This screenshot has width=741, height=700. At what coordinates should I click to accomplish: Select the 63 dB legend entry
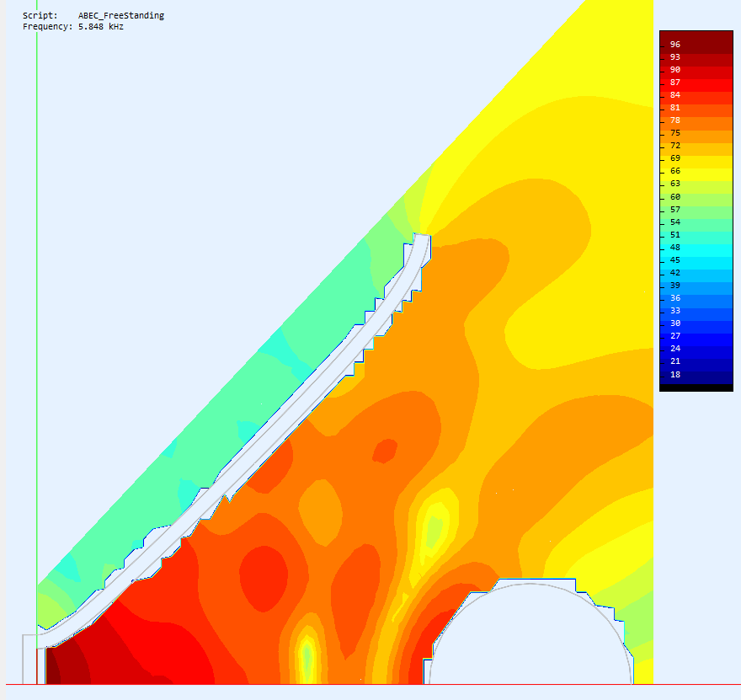pos(674,184)
